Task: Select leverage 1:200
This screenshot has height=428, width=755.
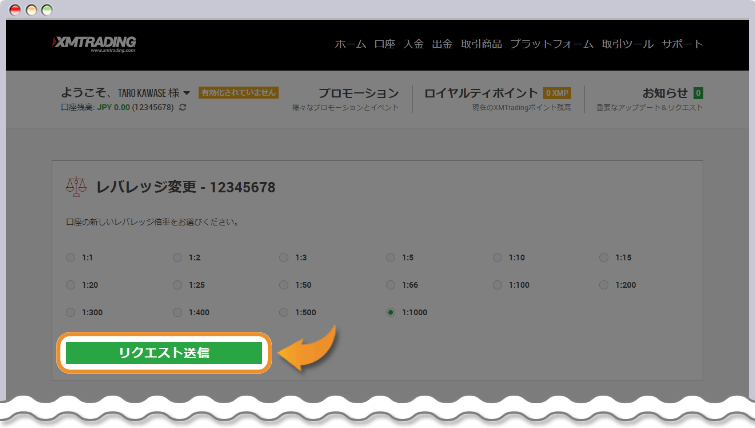Action: click(x=604, y=285)
